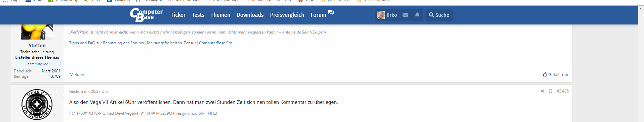This screenshot has height=122, width=644.
Task: Share post #2.486 via share icon
Action: click(x=542, y=91)
